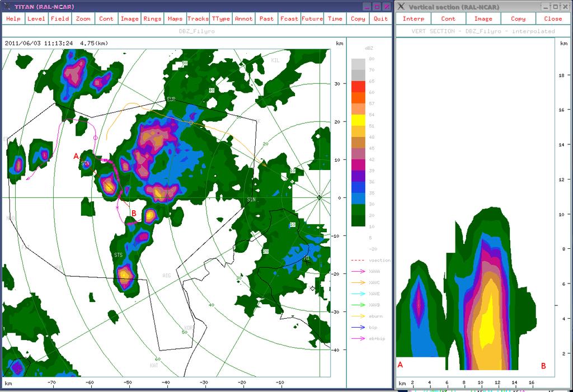Toggle range Rings on the radar map
The image size is (573, 392).
click(152, 18)
